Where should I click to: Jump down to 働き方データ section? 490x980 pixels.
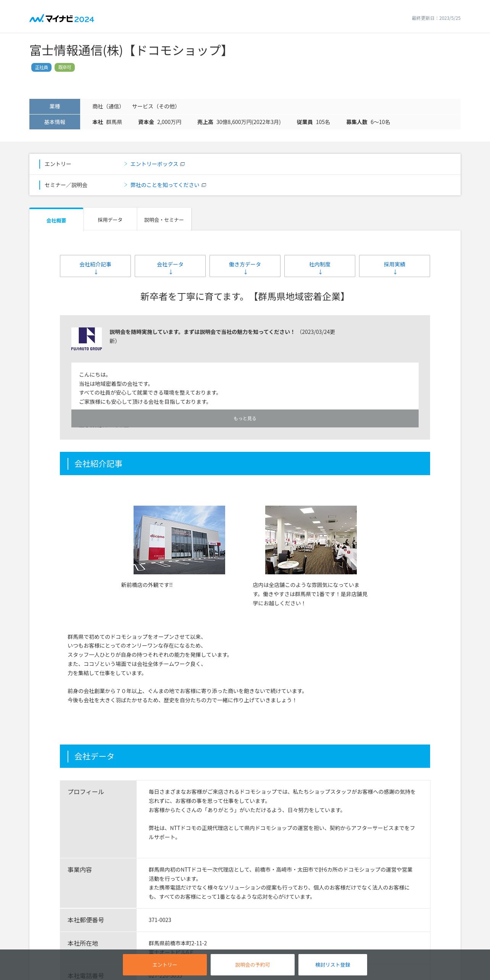coord(245,266)
